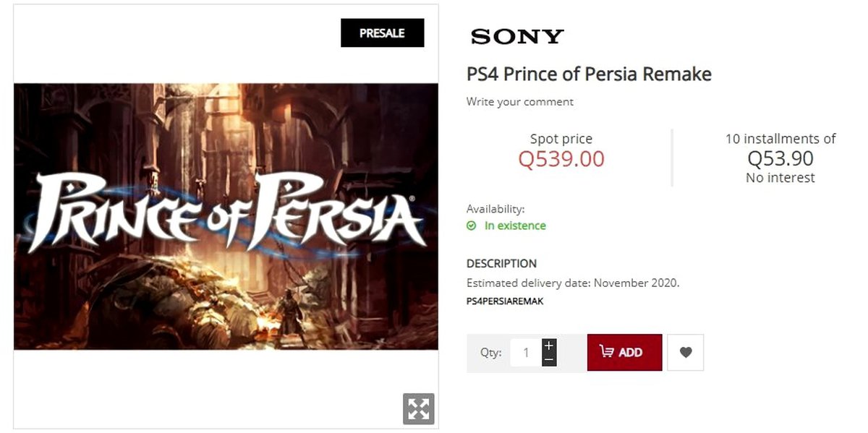
Task: Click the PS4 Prince of Persia Remake title
Action: coord(589,74)
